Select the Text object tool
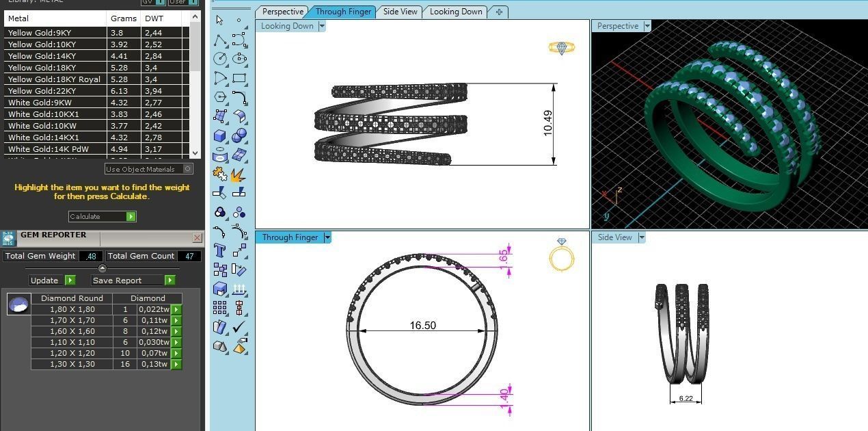The height and width of the screenshot is (431, 868). 220,250
